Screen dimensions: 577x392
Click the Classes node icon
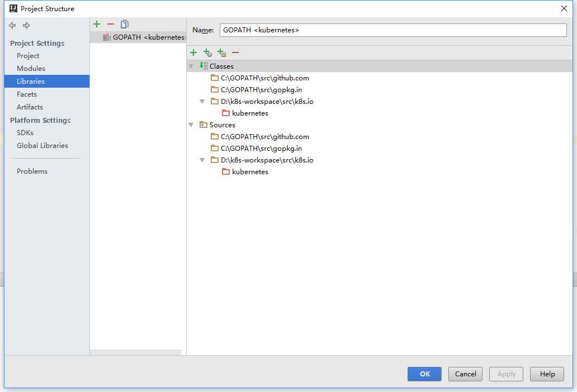tap(204, 66)
